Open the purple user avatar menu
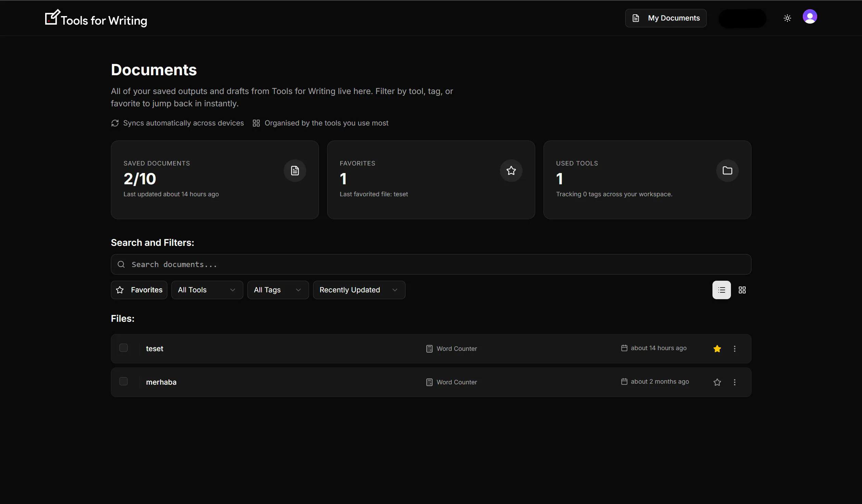The height and width of the screenshot is (504, 862). (x=810, y=17)
